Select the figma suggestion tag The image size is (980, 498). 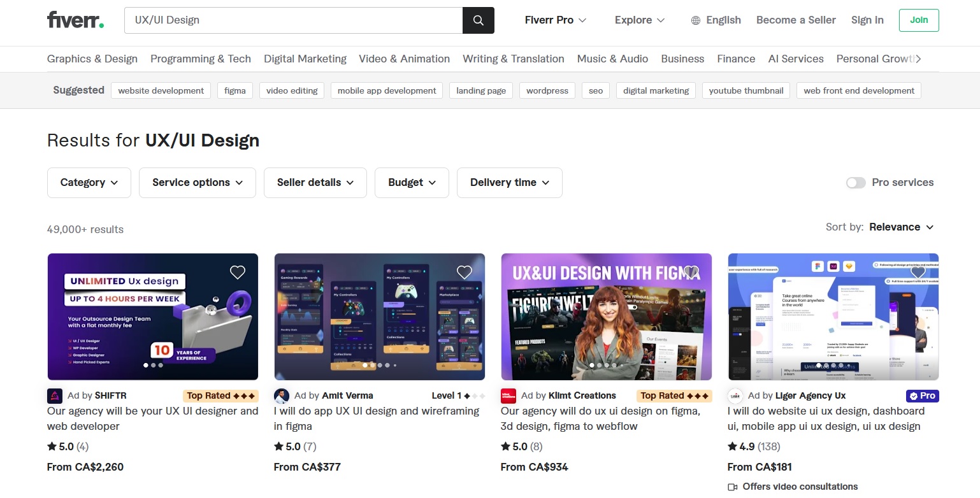[235, 90]
